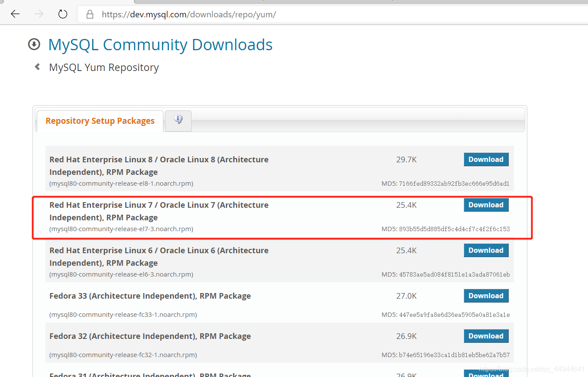Click the Fedora 32 package title
The width and height of the screenshot is (588, 377).
pos(150,336)
